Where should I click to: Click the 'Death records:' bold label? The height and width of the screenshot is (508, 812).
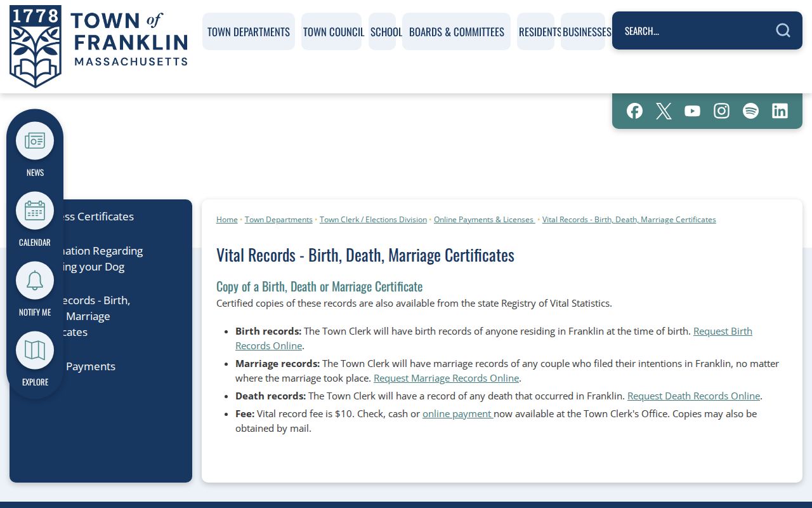point(270,396)
